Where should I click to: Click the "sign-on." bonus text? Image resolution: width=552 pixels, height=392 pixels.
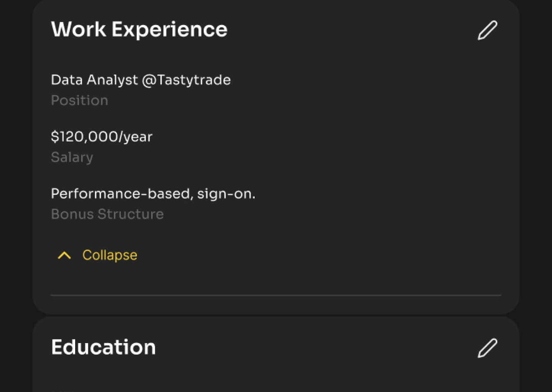click(x=226, y=194)
